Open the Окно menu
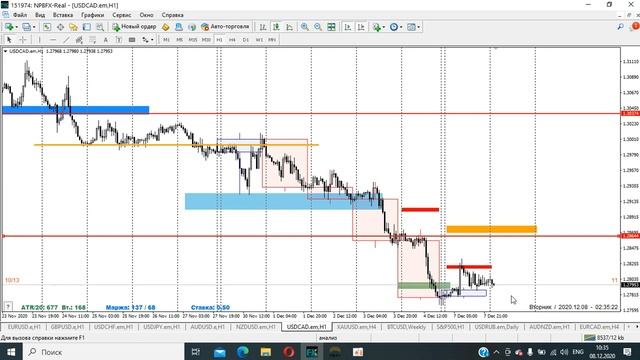 147,15
